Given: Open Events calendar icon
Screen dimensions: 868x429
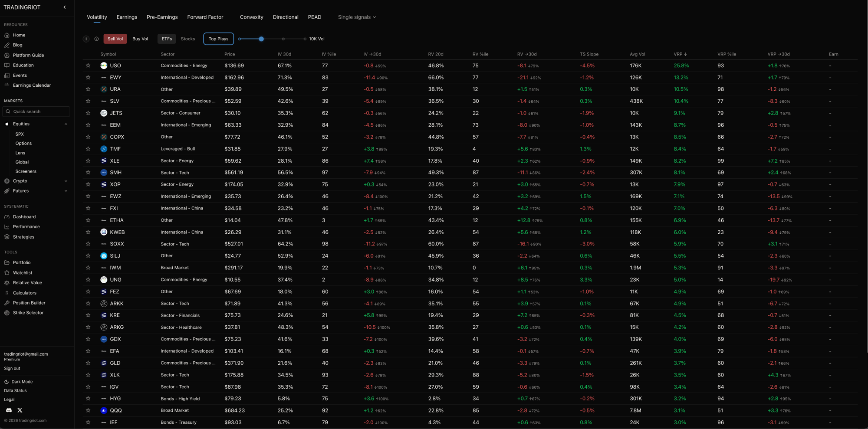Looking at the screenshot, I should (7, 75).
